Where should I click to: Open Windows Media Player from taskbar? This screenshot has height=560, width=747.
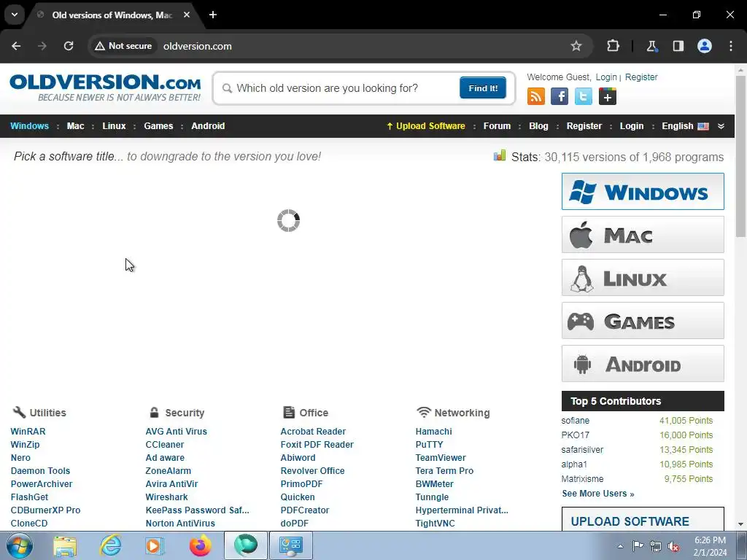point(154,545)
